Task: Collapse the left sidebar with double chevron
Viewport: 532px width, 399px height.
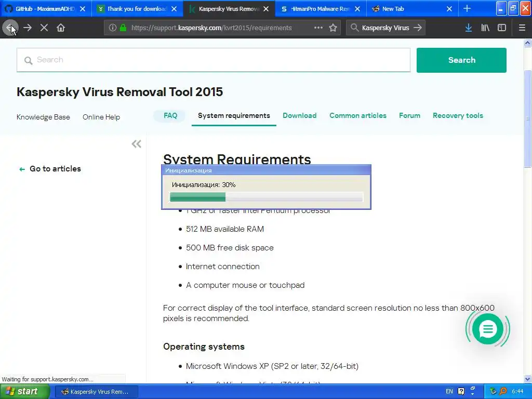Action: point(137,144)
